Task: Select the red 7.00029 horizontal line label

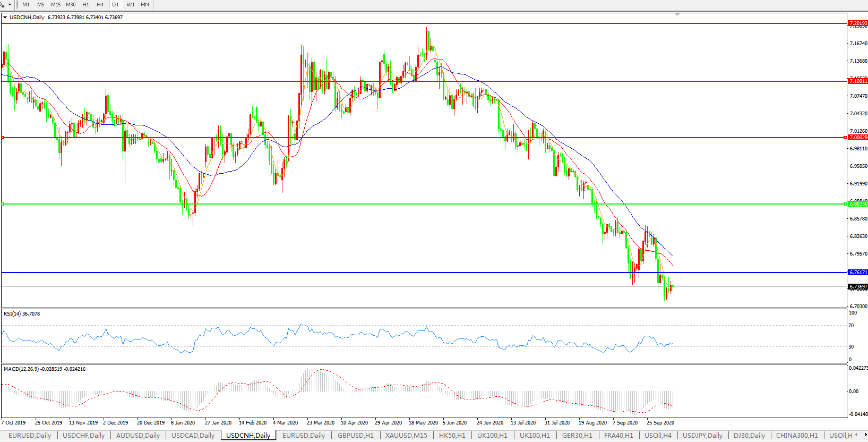Action: 858,138
